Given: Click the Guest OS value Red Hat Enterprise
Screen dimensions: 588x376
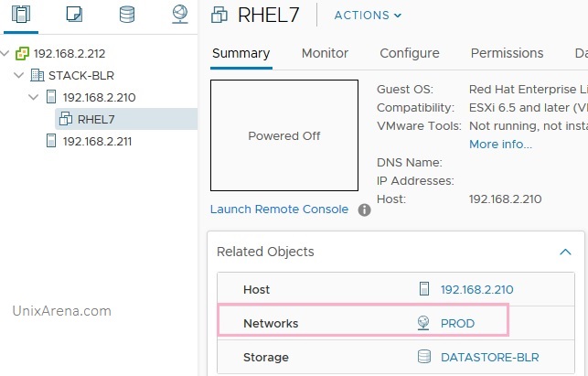Looking at the screenshot, I should tap(528, 90).
